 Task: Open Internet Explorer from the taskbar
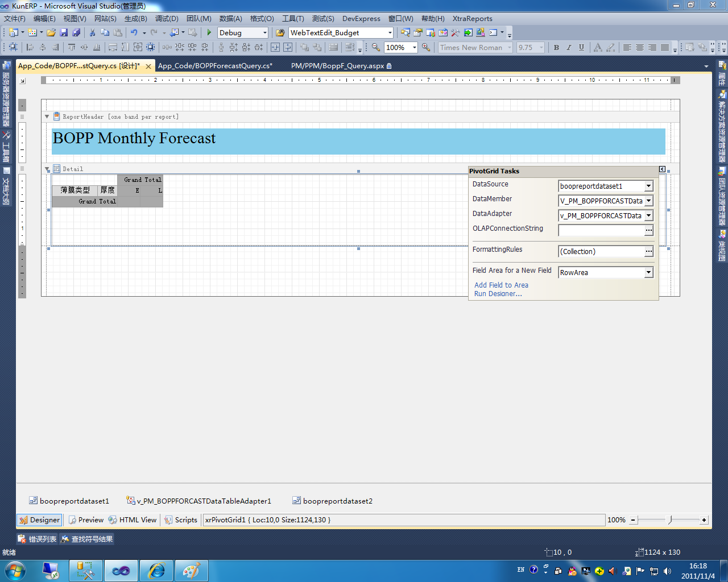click(156, 570)
